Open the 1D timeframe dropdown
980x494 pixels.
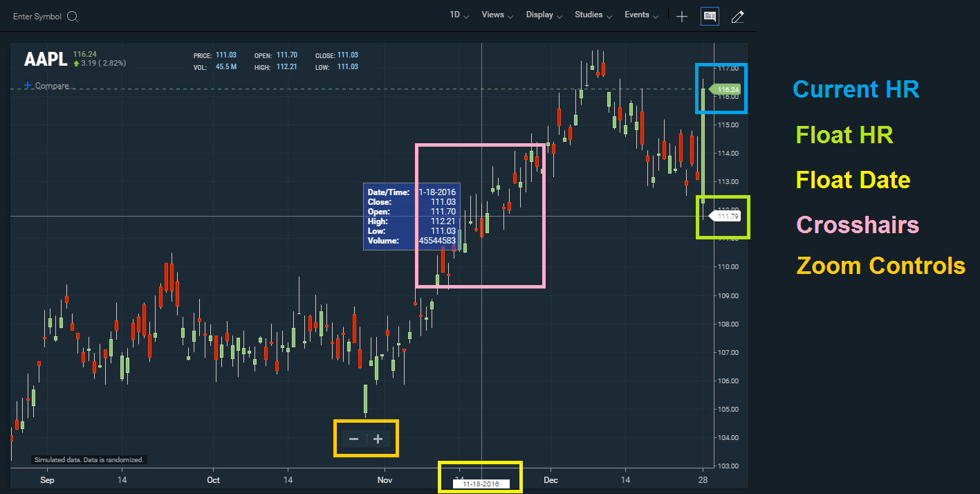(459, 15)
